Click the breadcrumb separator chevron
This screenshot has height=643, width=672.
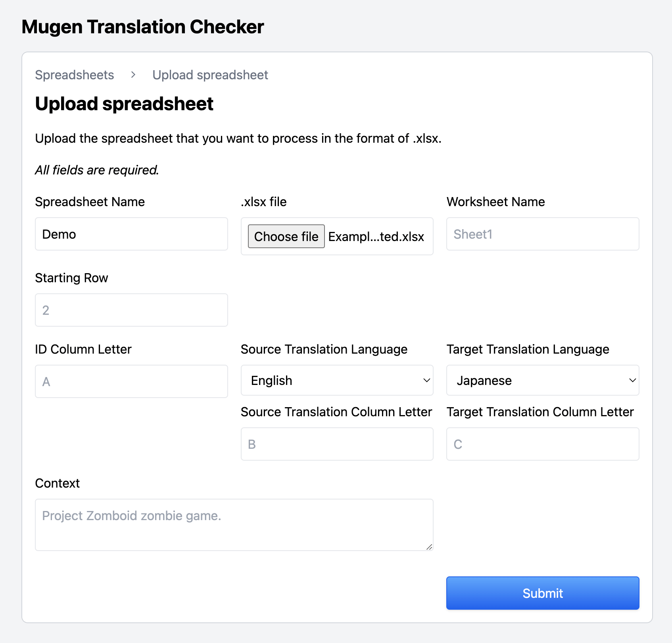tap(133, 75)
